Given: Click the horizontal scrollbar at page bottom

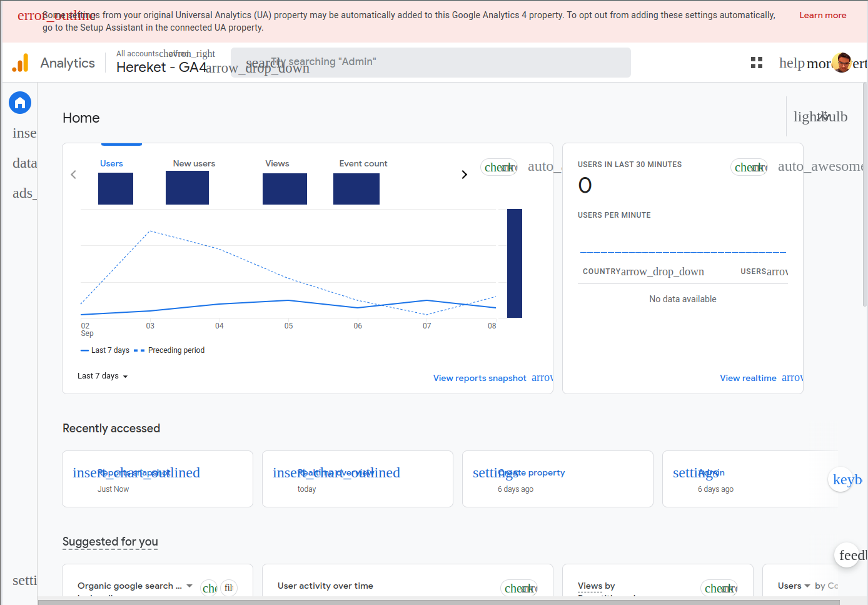Looking at the screenshot, I should pyautogui.click(x=438, y=602).
